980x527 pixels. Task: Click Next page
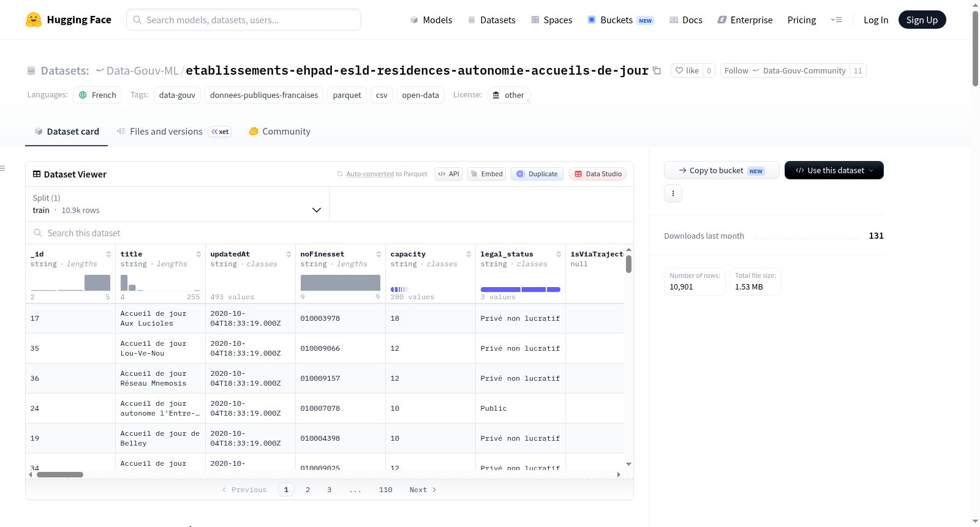[x=423, y=490]
